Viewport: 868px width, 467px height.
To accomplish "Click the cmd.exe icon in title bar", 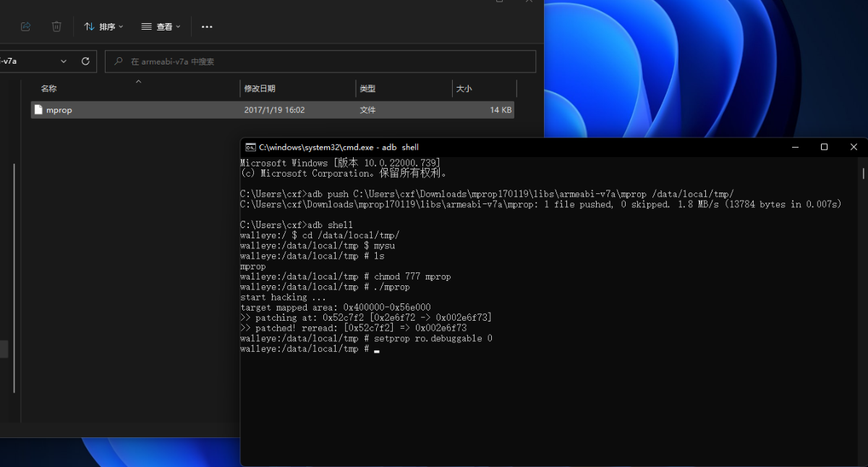I will pyautogui.click(x=250, y=147).
